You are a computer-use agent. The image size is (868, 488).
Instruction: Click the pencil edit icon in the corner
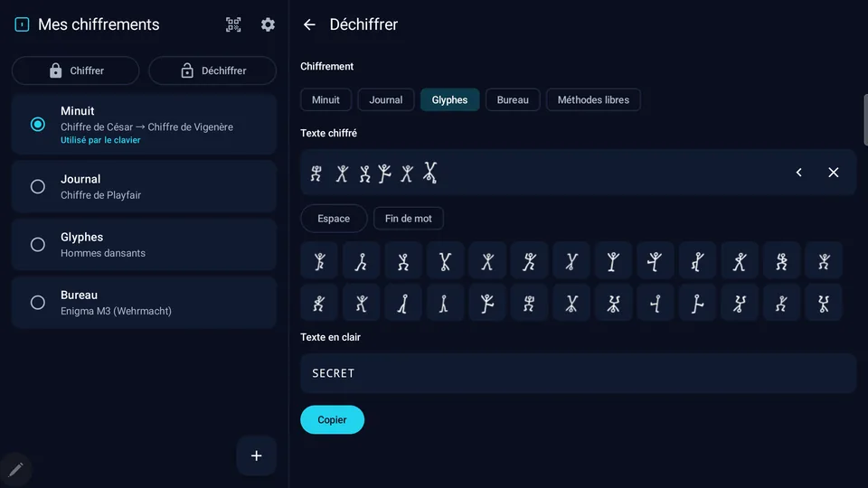(15, 470)
